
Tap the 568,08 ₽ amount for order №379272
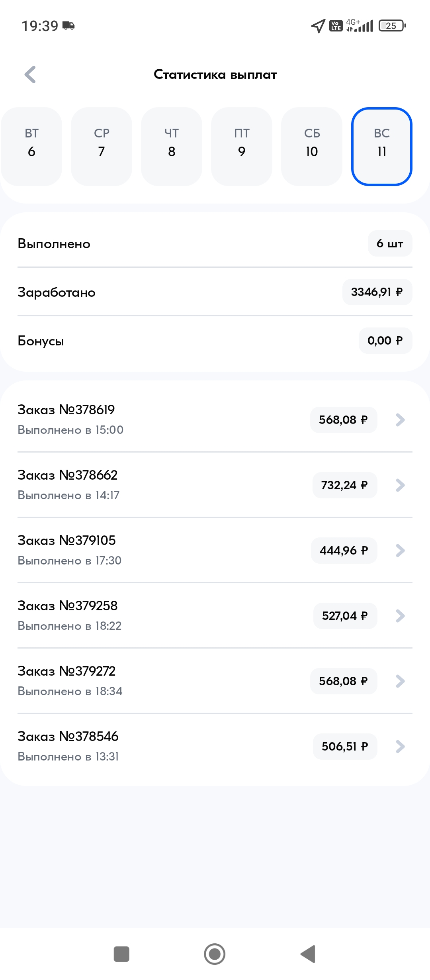[343, 681]
